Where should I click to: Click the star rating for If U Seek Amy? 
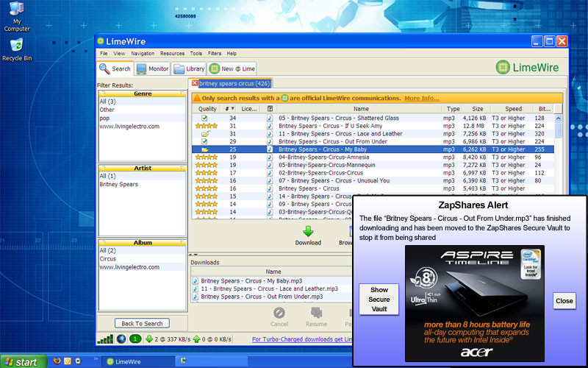coord(207,126)
